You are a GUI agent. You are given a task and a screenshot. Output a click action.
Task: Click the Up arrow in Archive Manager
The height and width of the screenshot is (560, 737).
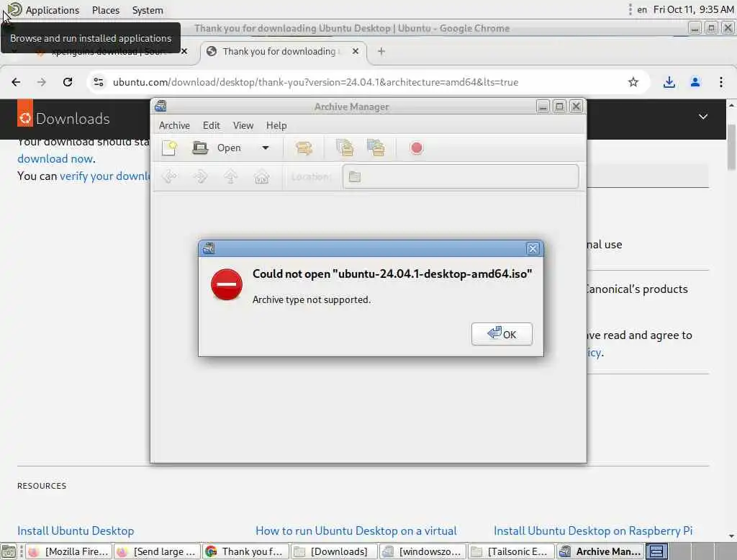click(x=230, y=177)
